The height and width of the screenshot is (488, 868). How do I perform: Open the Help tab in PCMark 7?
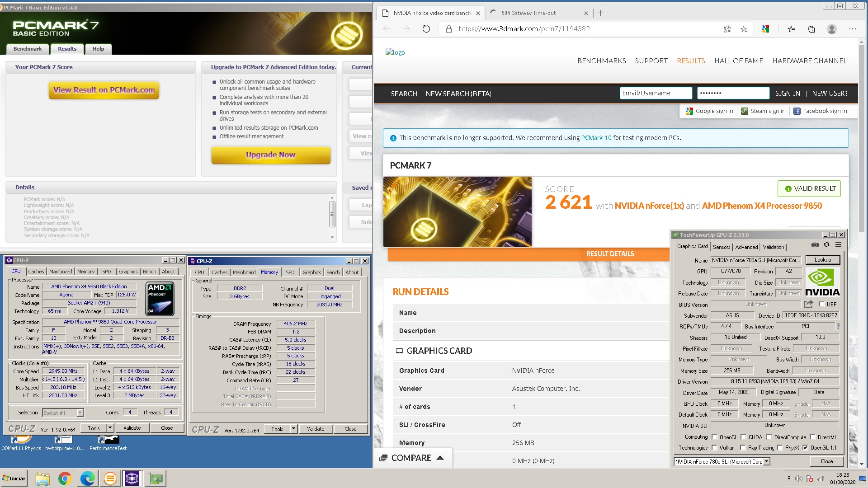(x=98, y=49)
